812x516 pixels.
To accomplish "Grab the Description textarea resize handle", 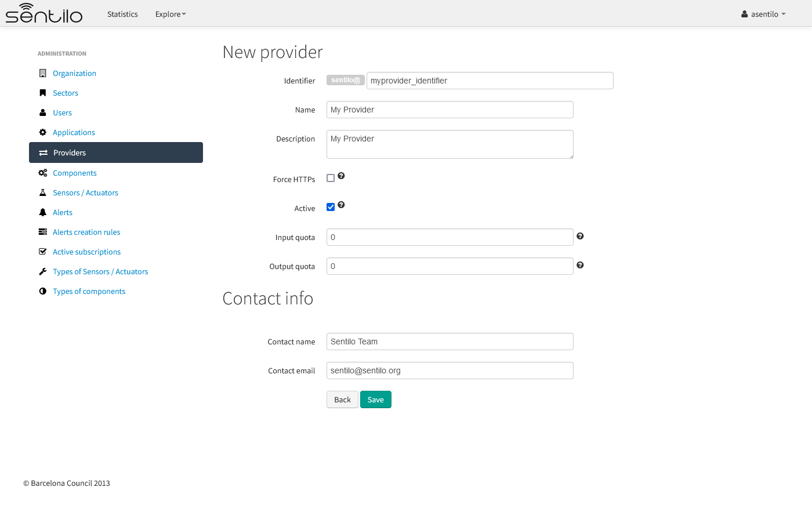I will (571, 156).
